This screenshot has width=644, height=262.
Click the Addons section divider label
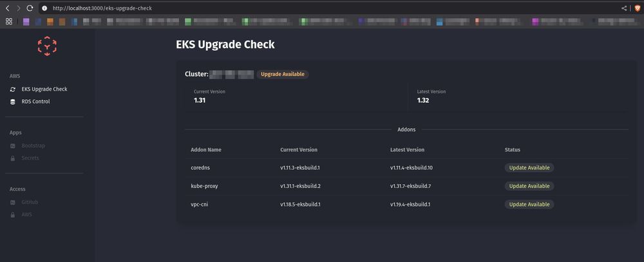[x=406, y=129]
